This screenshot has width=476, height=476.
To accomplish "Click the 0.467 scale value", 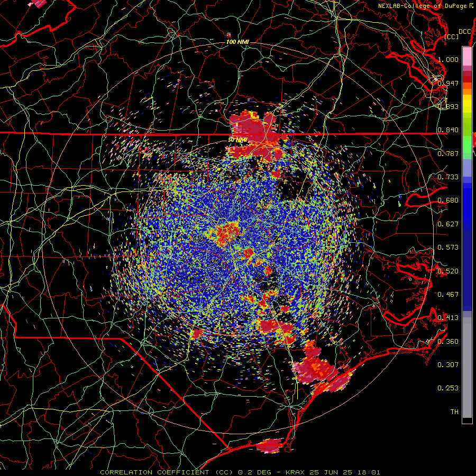I will [448, 295].
